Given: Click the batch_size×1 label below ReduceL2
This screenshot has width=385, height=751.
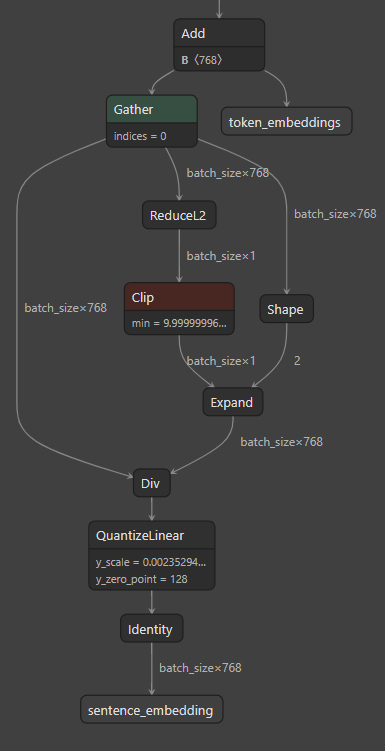Looking at the screenshot, I should point(221,256).
